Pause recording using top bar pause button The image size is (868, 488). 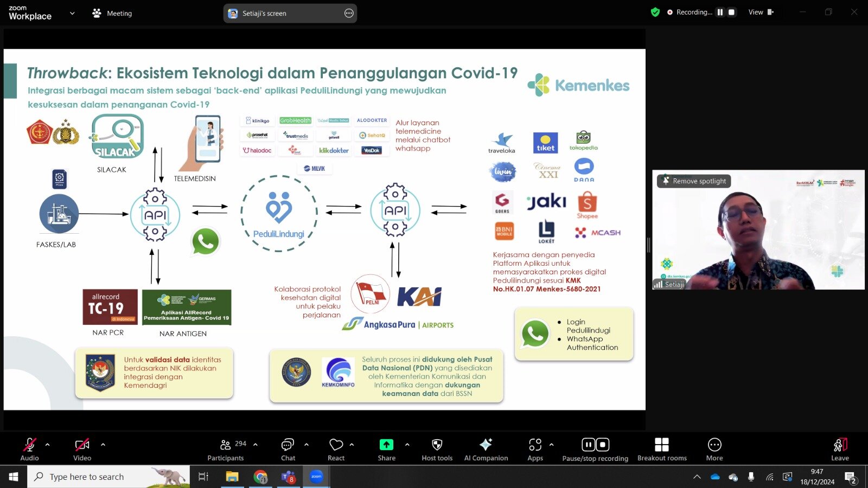[720, 12]
